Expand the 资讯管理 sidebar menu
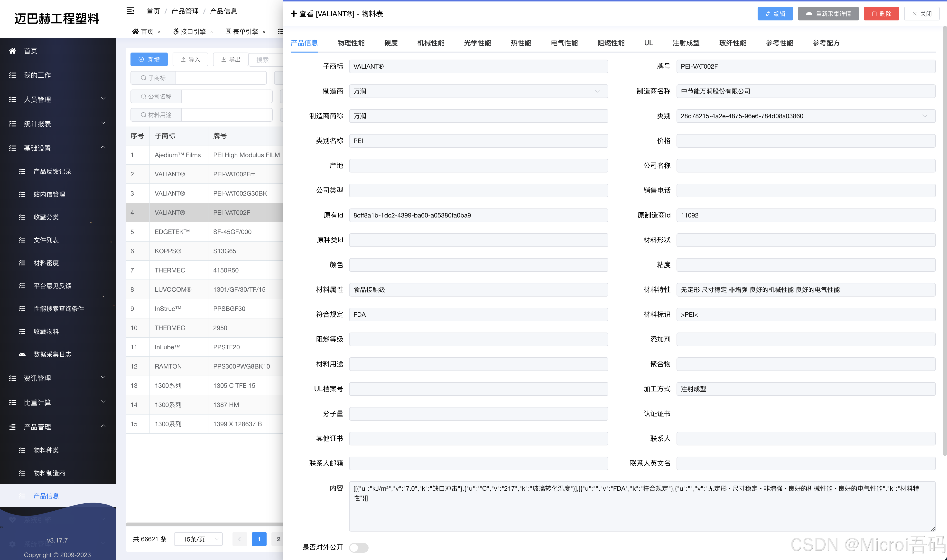947x560 pixels. click(58, 378)
